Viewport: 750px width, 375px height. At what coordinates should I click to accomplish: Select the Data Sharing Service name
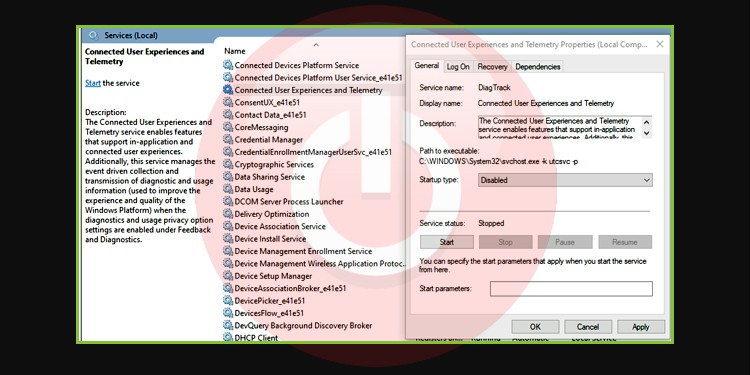pos(269,177)
